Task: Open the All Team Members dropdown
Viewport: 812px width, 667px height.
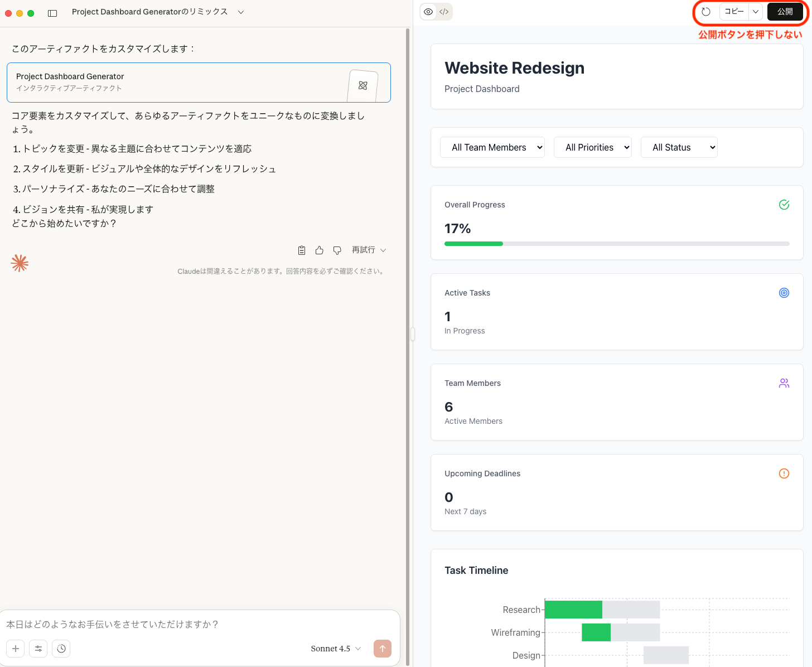Action: (492, 147)
